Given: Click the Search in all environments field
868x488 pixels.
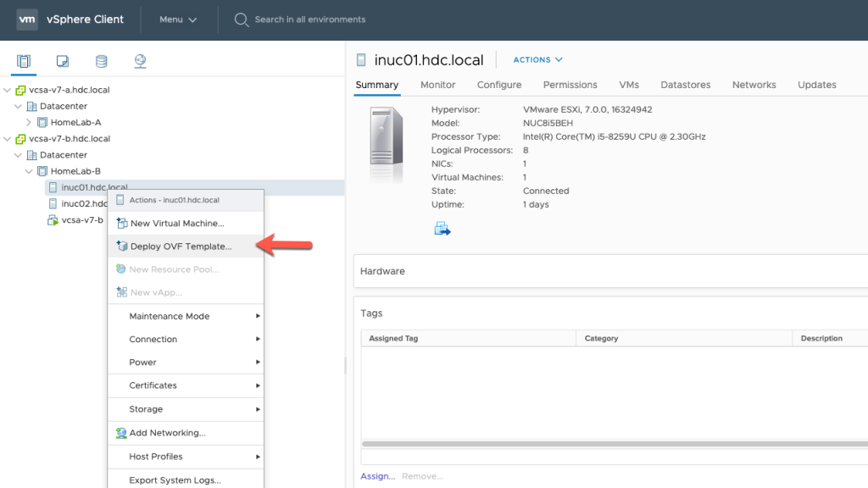Looking at the screenshot, I should (x=310, y=19).
